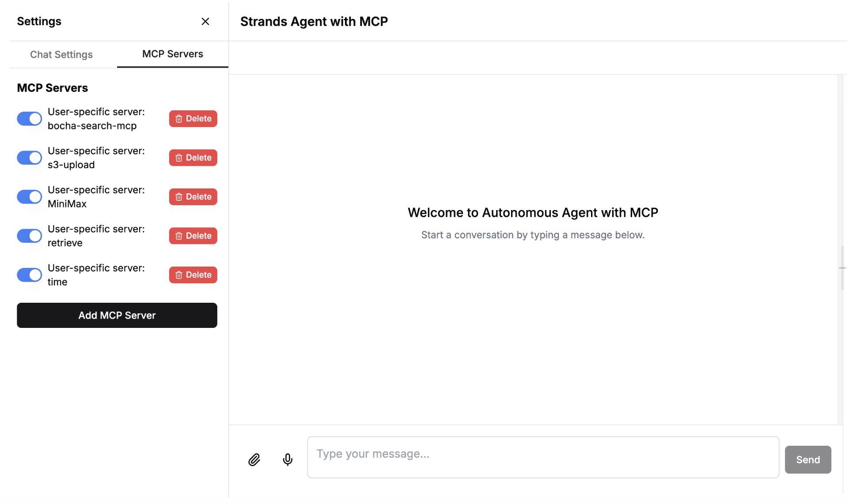Disable the retrieve server toggle

(x=30, y=236)
